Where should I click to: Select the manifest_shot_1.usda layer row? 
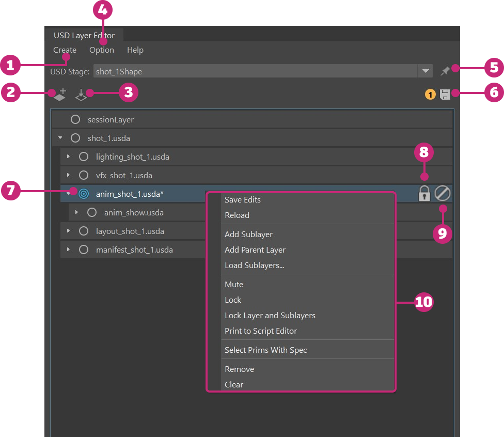click(134, 250)
